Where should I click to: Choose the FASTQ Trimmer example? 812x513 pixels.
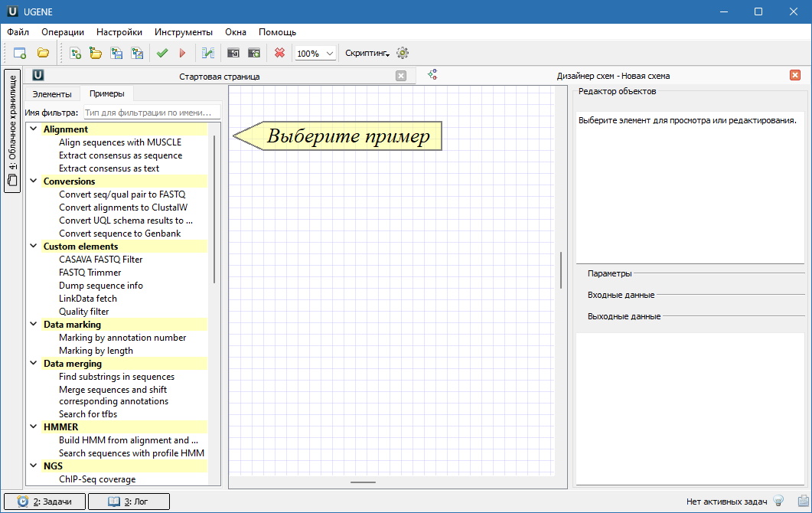coord(90,272)
